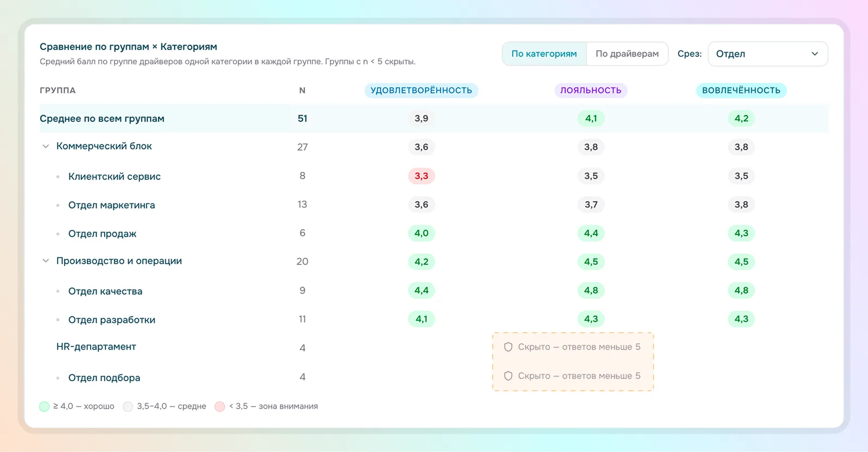Click the 3,9 satisfaction average score
The width and height of the screenshot is (868, 452).
422,118
